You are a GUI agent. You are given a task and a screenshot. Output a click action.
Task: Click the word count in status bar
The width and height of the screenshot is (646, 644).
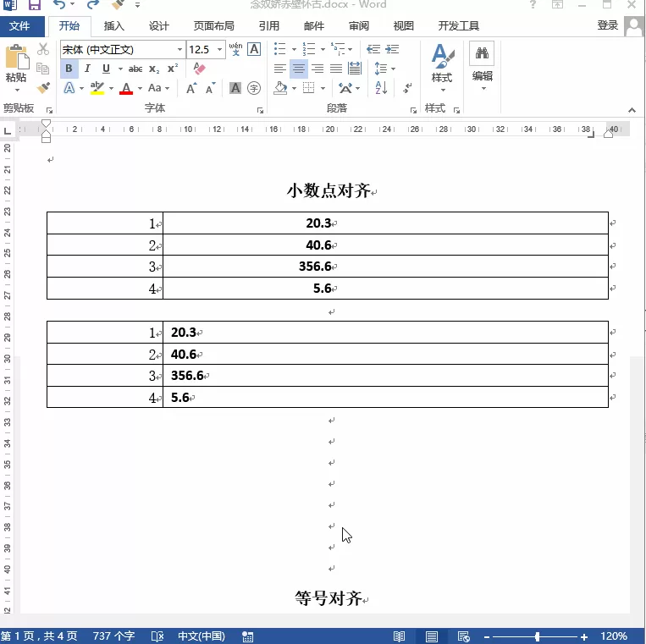(x=113, y=636)
